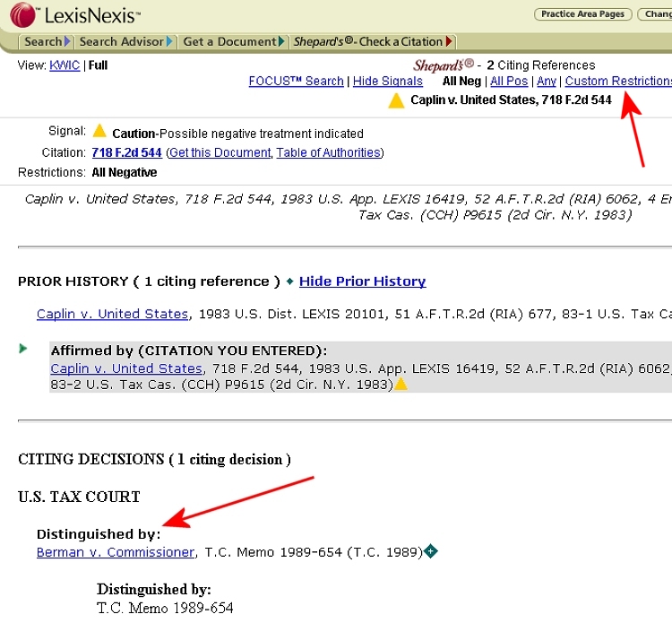Click 'Caution-Possible negative treatment indicated' text
This screenshot has height=623, width=672.
[237, 134]
